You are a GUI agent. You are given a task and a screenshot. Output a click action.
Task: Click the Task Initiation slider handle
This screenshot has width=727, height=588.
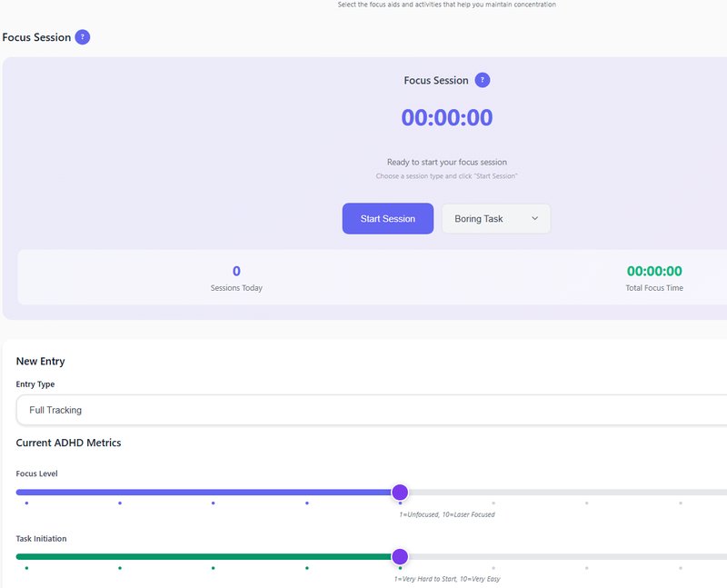point(400,557)
